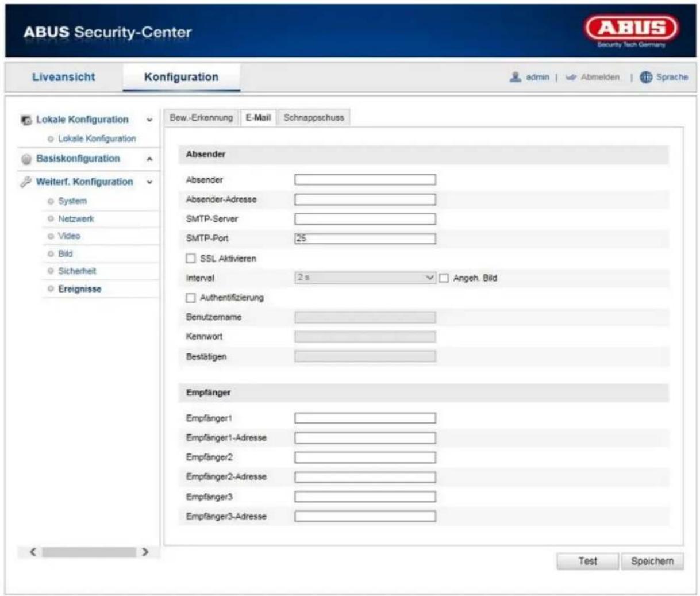Click the SMTP-Port input field

coord(365,239)
